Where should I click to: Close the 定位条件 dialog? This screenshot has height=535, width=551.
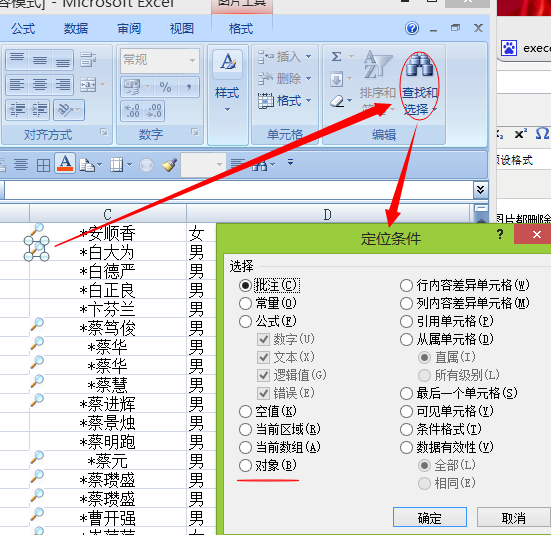click(536, 234)
